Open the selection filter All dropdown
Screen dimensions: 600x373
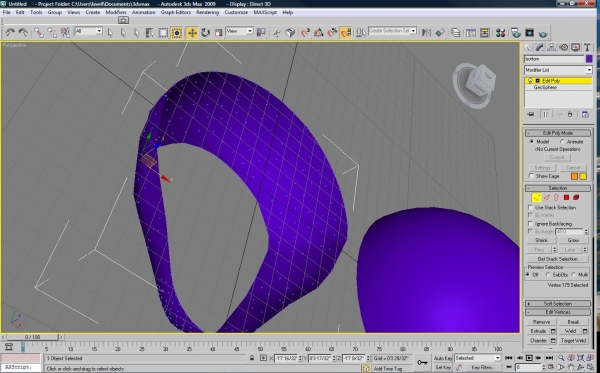[x=88, y=31]
